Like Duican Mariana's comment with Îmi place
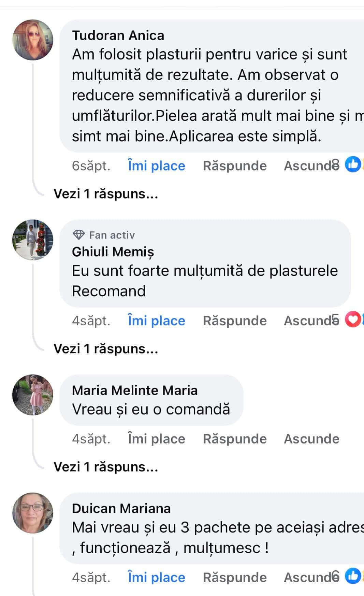Image resolution: width=364 pixels, height=596 pixels. [x=156, y=578]
